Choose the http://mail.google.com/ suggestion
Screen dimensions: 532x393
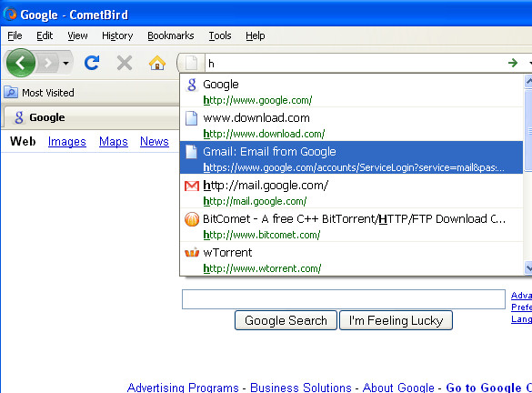click(352, 192)
